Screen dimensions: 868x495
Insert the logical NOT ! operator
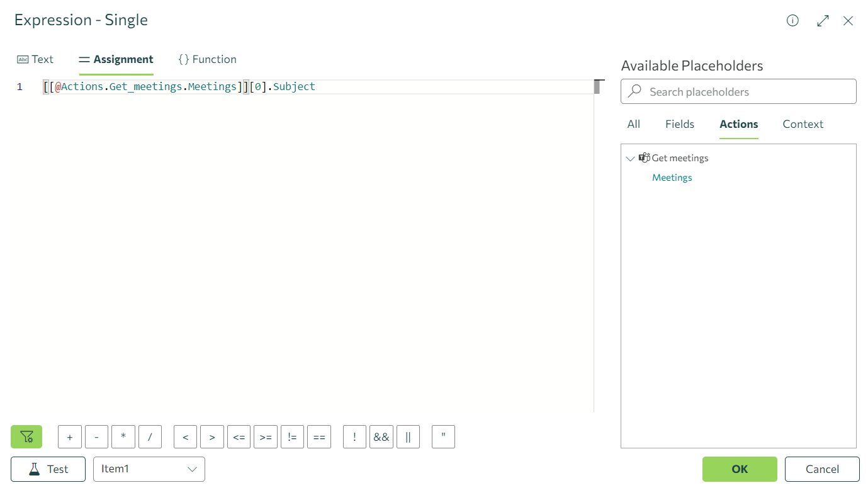point(355,436)
